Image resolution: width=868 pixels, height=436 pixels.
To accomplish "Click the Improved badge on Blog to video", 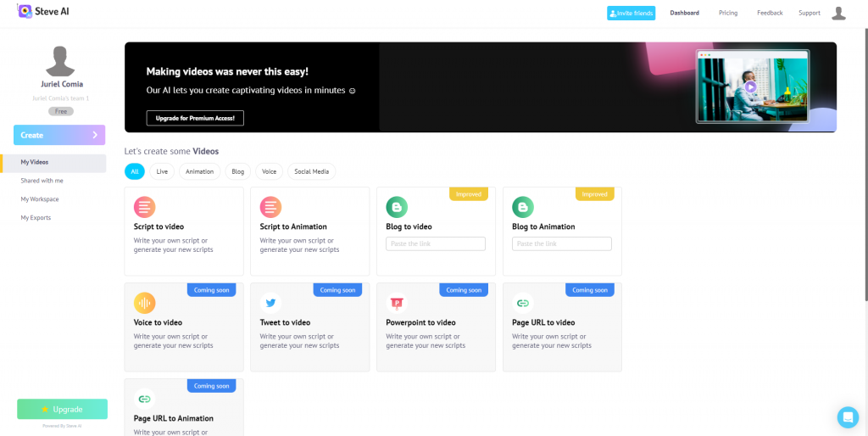I will click(x=468, y=194).
